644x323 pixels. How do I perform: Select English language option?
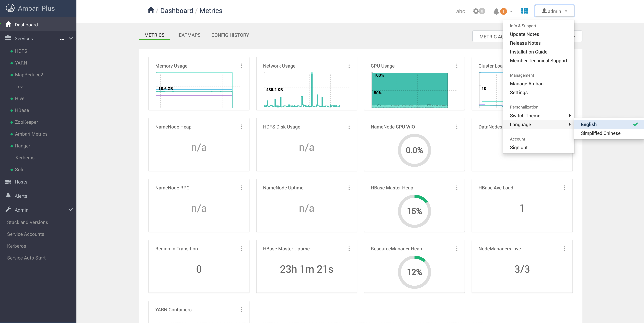tap(589, 124)
